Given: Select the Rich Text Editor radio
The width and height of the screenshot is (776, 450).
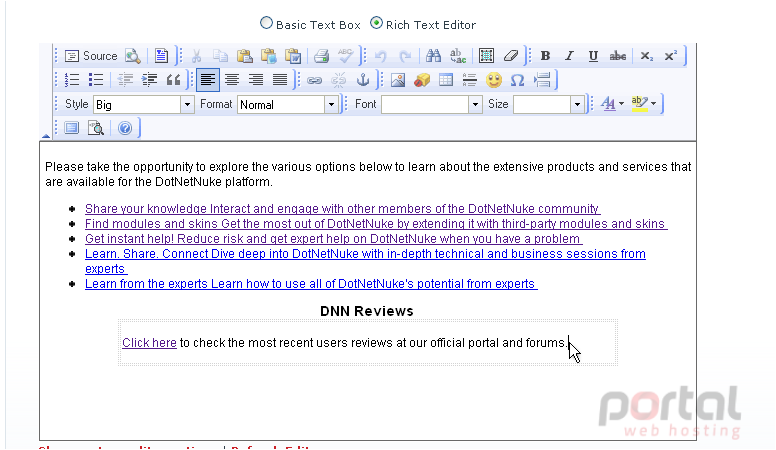Looking at the screenshot, I should [x=376, y=23].
